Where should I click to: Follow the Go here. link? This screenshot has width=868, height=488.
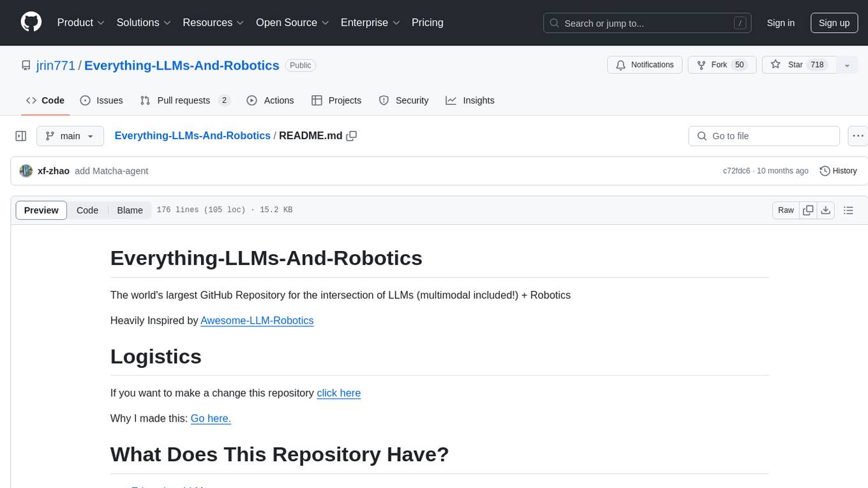coord(211,418)
